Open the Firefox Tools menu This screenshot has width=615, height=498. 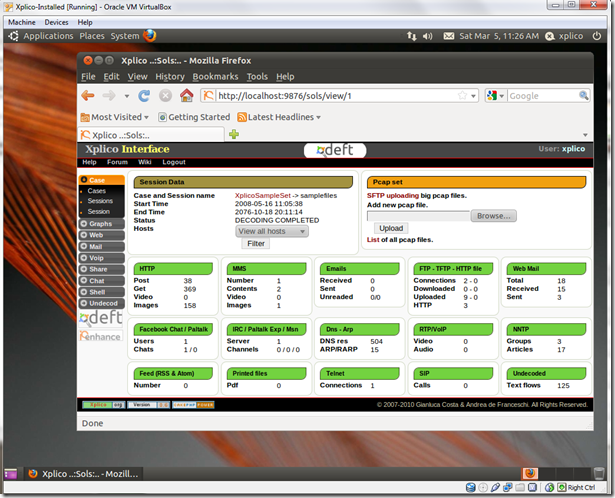point(257,76)
